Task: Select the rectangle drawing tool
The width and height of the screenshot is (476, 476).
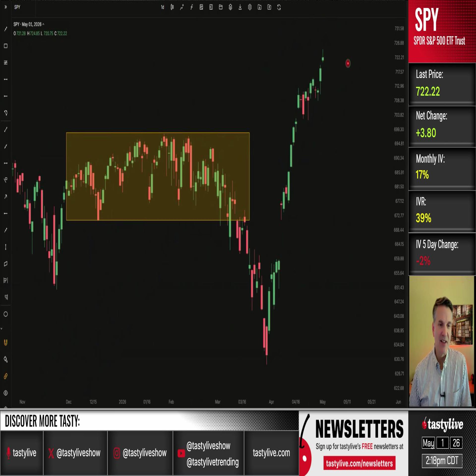Action: point(6,46)
